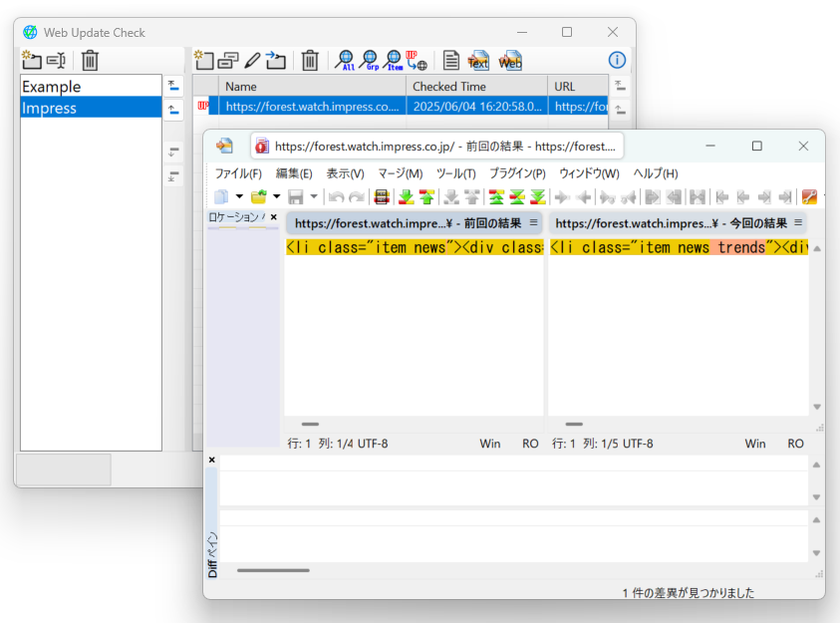Run update check for all items (All)
This screenshot has width=840, height=623.
click(344, 61)
